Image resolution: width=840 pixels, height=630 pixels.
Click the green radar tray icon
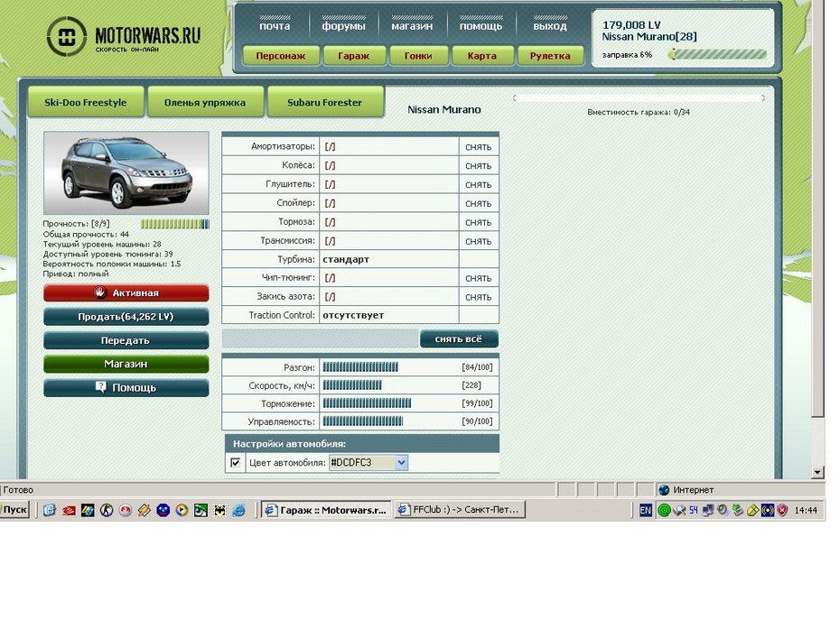(664, 510)
